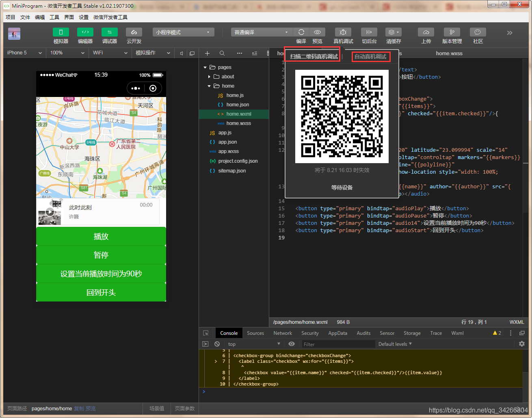Click the 上传 upload icon
The width and height of the screenshot is (532, 418).
(426, 32)
